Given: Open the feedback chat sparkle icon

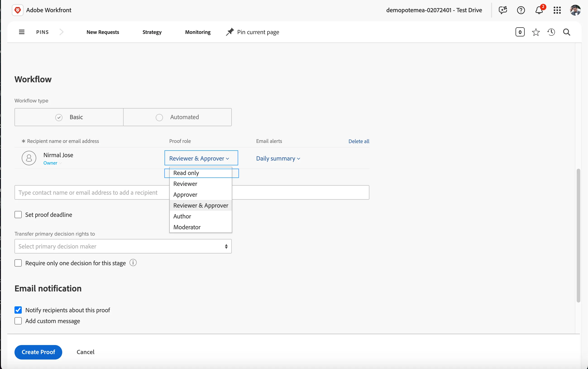Looking at the screenshot, I should click(503, 10).
